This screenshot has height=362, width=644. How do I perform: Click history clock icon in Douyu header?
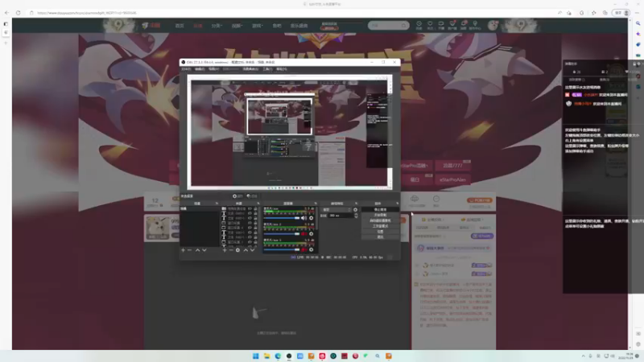419,24
